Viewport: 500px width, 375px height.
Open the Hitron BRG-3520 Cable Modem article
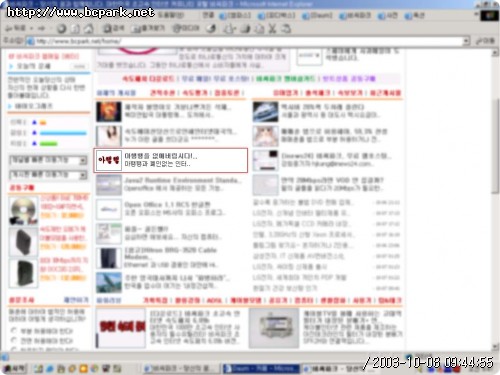[x=170, y=253]
